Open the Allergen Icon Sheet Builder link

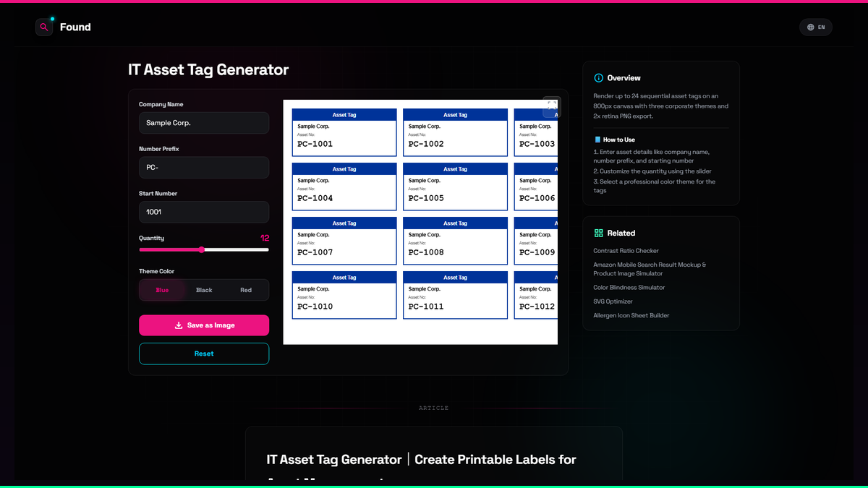(631, 315)
